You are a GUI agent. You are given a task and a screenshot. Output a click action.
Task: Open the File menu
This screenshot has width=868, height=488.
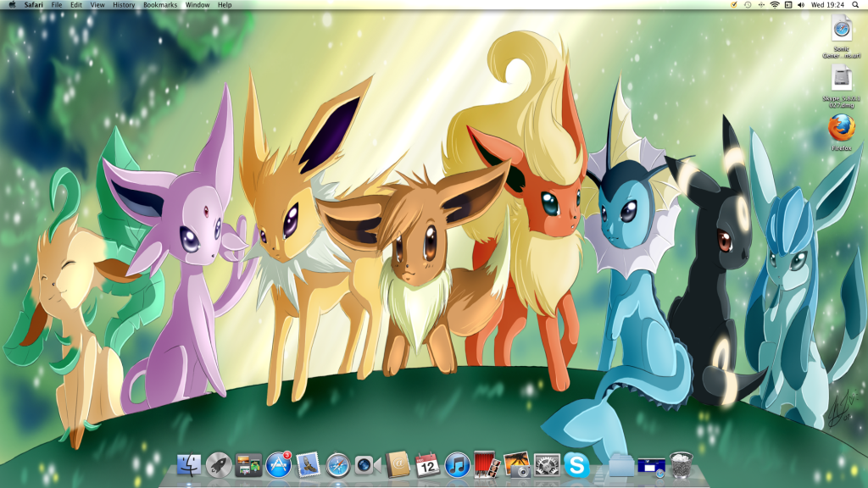(57, 5)
